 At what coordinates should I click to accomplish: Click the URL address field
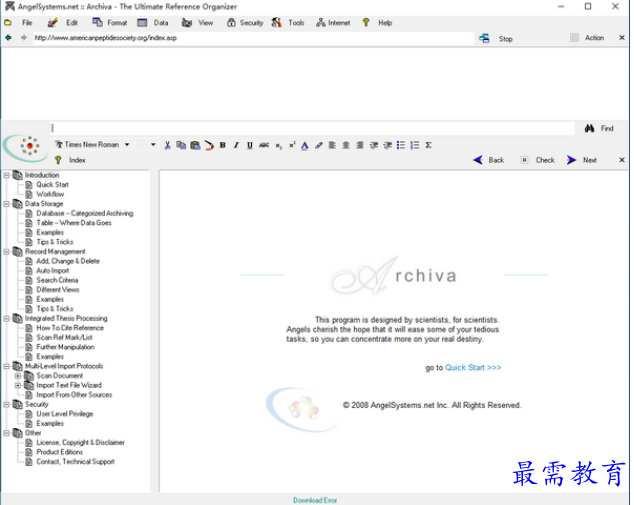pos(253,38)
